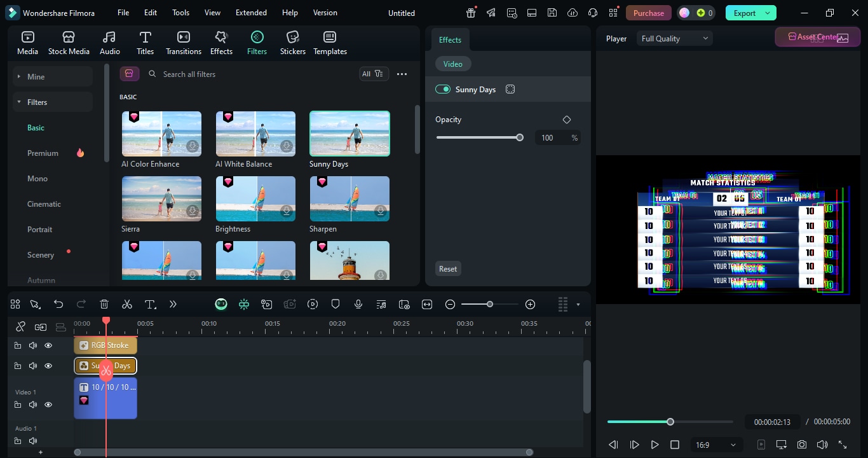Image resolution: width=868 pixels, height=458 pixels.
Task: Lock the Video 1 track
Action: pos(18,405)
